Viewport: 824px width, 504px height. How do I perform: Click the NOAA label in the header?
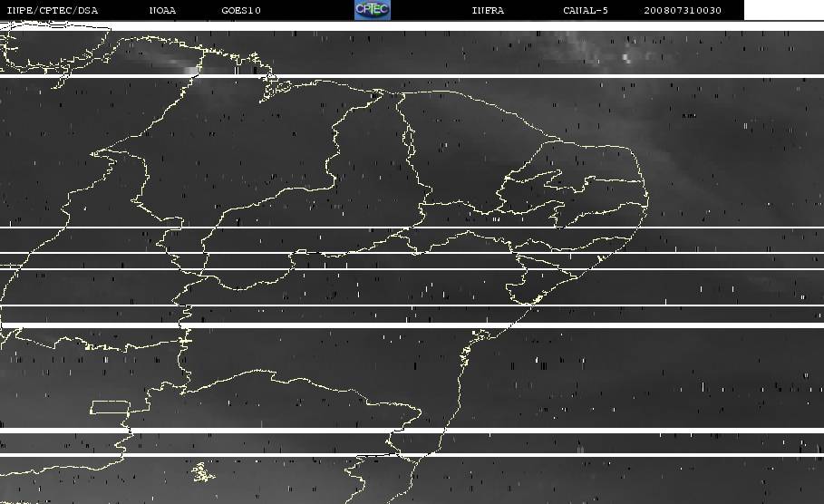click(162, 11)
